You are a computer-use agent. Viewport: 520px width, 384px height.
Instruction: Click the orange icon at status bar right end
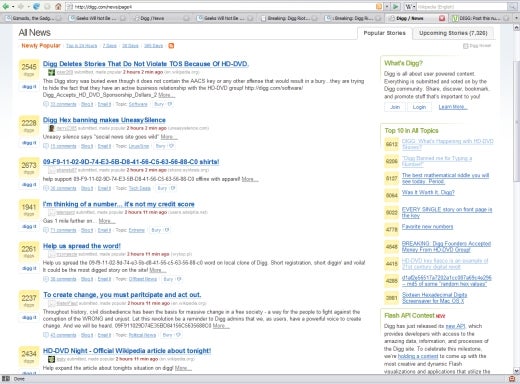point(512,379)
